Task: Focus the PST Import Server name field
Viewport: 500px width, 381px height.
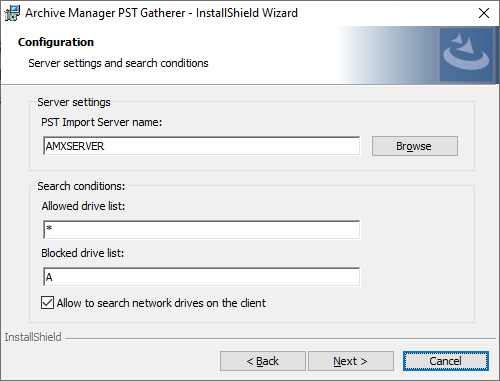Action: click(202, 146)
